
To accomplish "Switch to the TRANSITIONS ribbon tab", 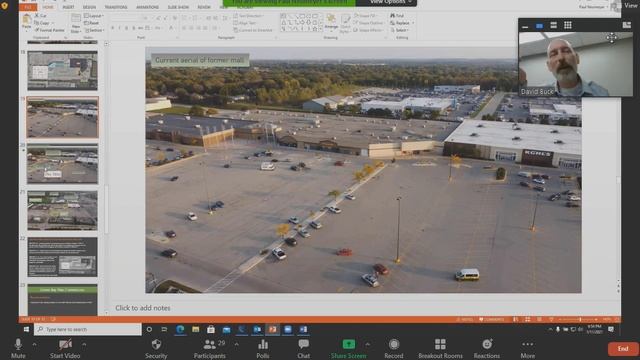I will tap(116, 7).
